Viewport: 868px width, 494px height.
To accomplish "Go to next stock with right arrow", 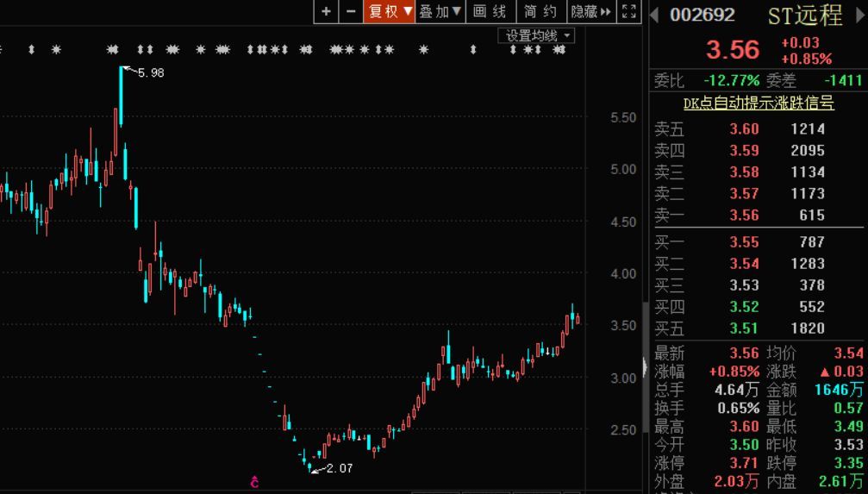I will [x=861, y=15].
